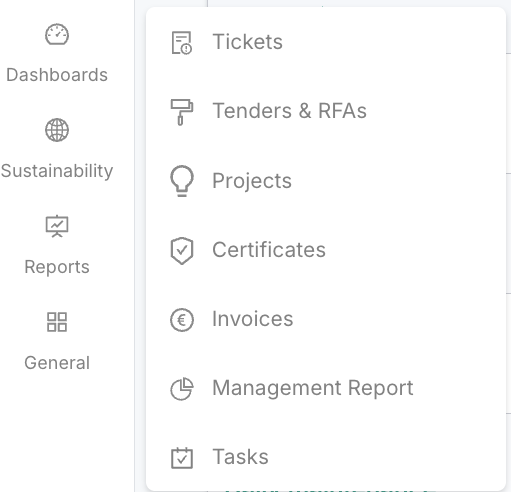511x492 pixels.
Task: Click the paint roller Tenders icon
Action: [182, 112]
